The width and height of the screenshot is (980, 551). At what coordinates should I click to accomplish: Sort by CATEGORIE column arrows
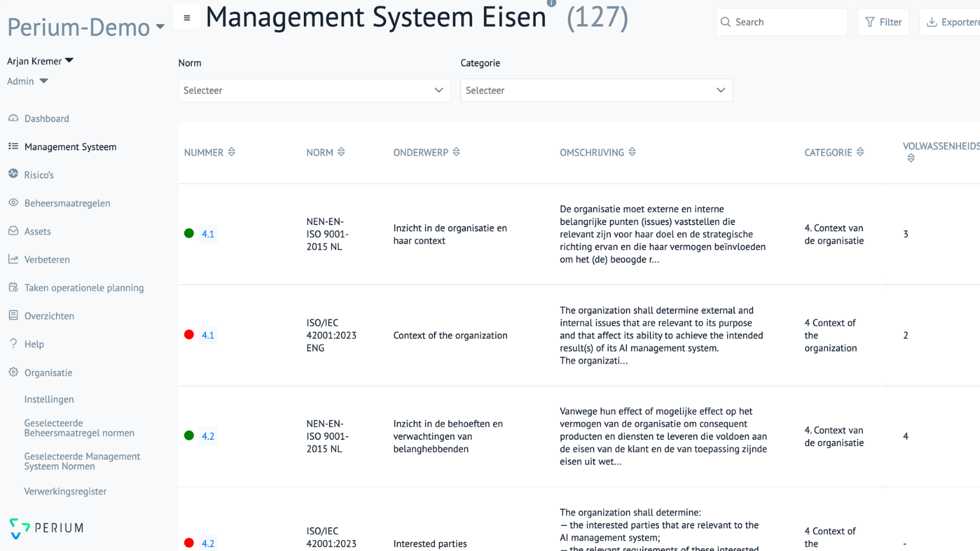pos(860,152)
